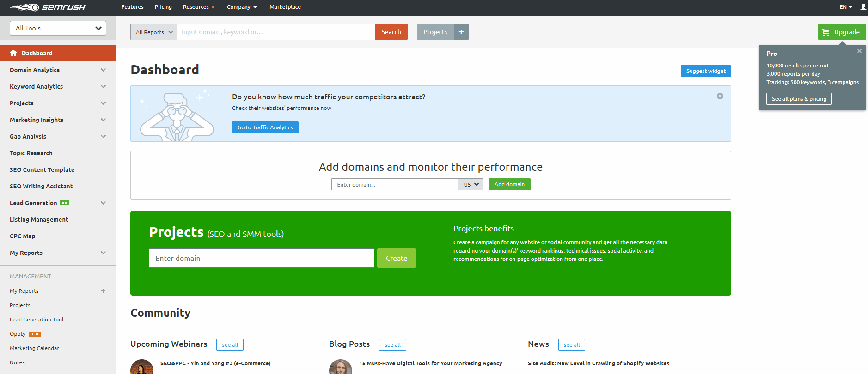Open 15 Must-Have Digital Tools blog post
868x374 pixels.
(x=430, y=363)
